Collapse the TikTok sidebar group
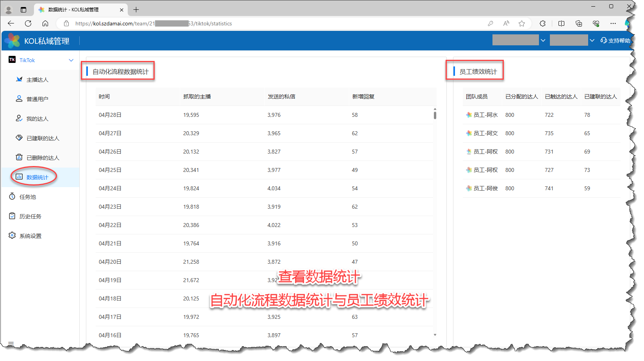This screenshot has height=361, width=644. pyautogui.click(x=71, y=60)
